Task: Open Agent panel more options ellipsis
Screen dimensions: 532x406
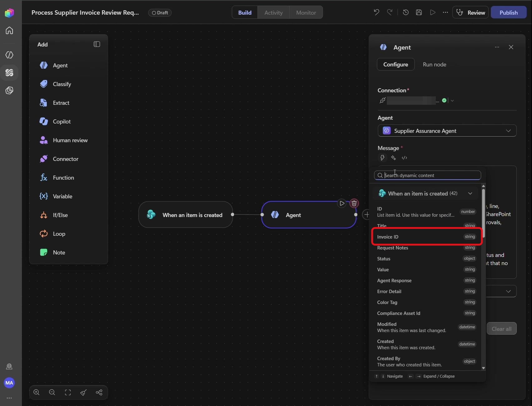Action: click(x=497, y=47)
